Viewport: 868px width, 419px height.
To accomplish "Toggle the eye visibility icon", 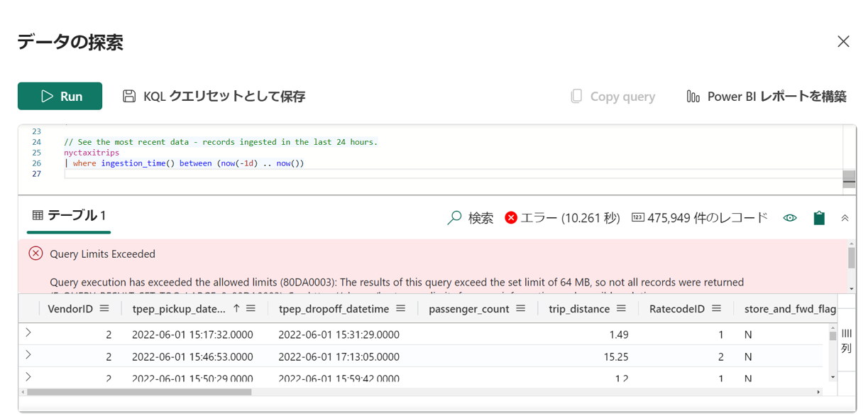I will pos(790,218).
